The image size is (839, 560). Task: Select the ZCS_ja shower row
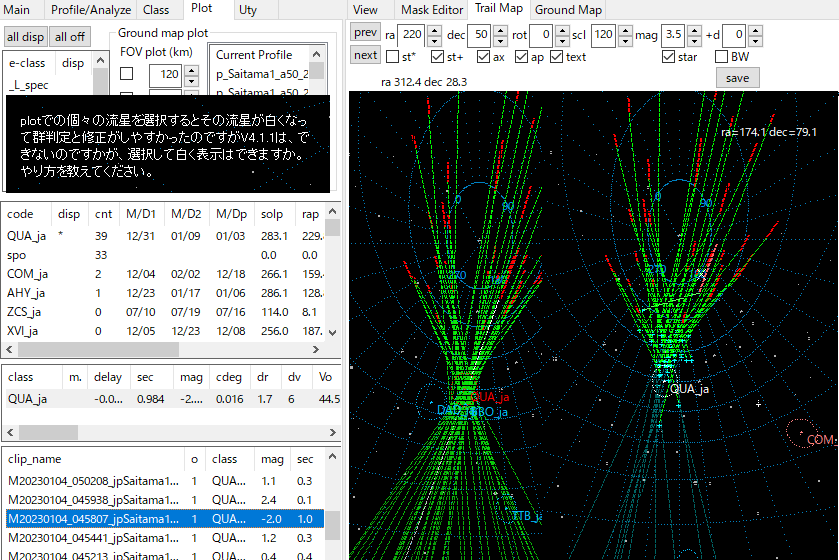[x=164, y=312]
